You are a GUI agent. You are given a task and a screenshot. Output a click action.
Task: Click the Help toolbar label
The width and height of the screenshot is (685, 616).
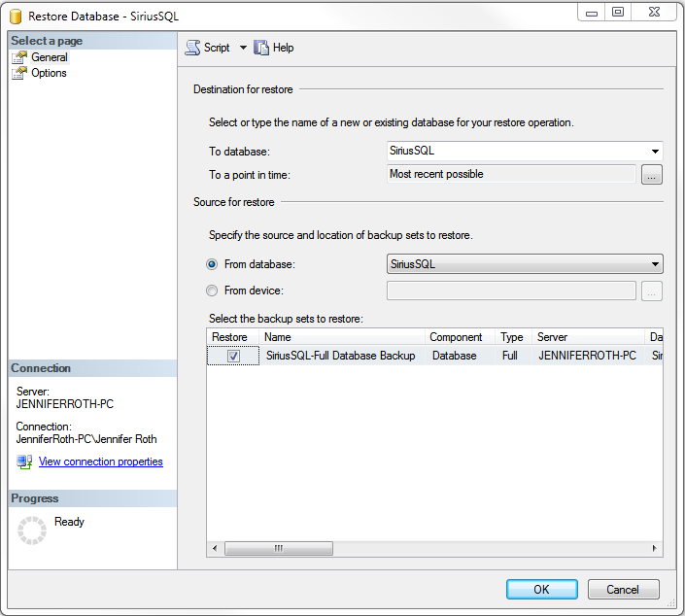pos(283,48)
